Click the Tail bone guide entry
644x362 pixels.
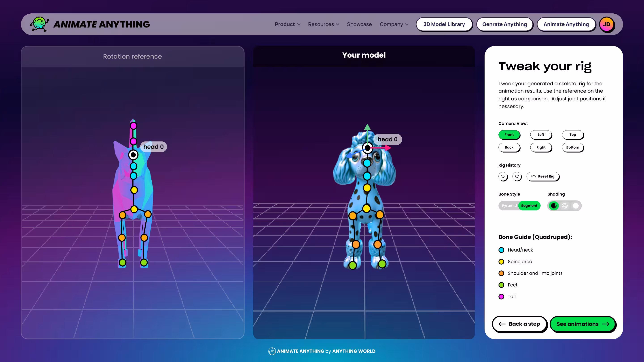507,297
